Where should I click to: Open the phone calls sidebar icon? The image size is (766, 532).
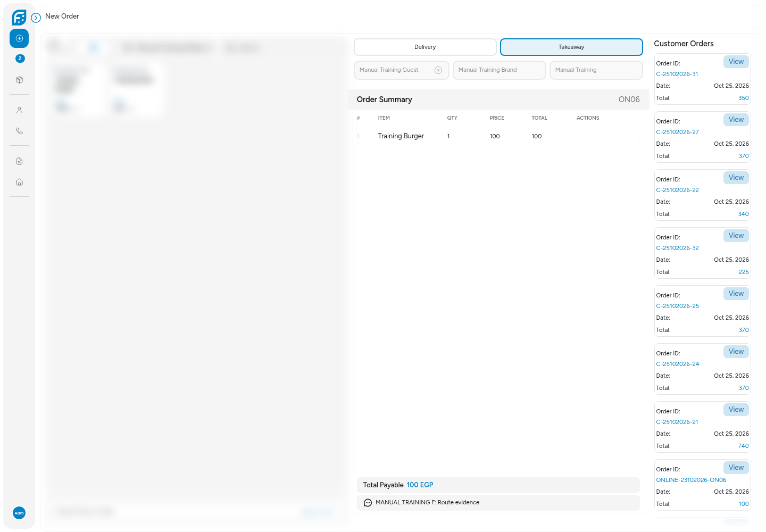pos(19,131)
